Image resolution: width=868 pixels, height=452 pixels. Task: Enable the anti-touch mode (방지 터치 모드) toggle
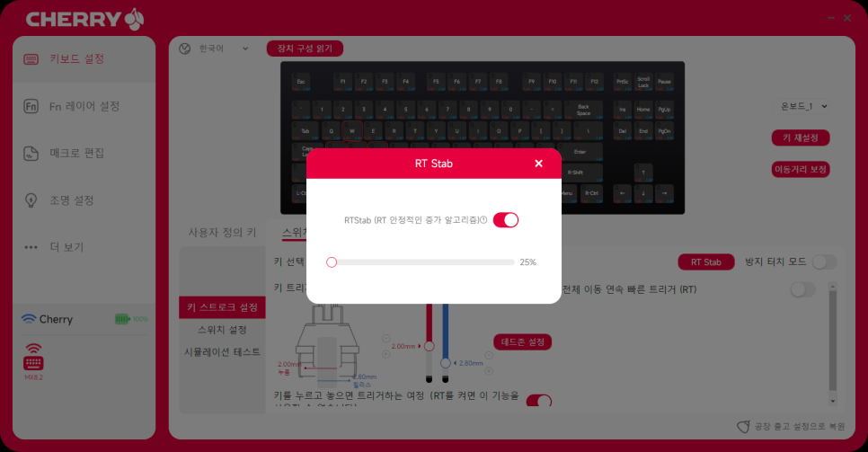point(824,262)
